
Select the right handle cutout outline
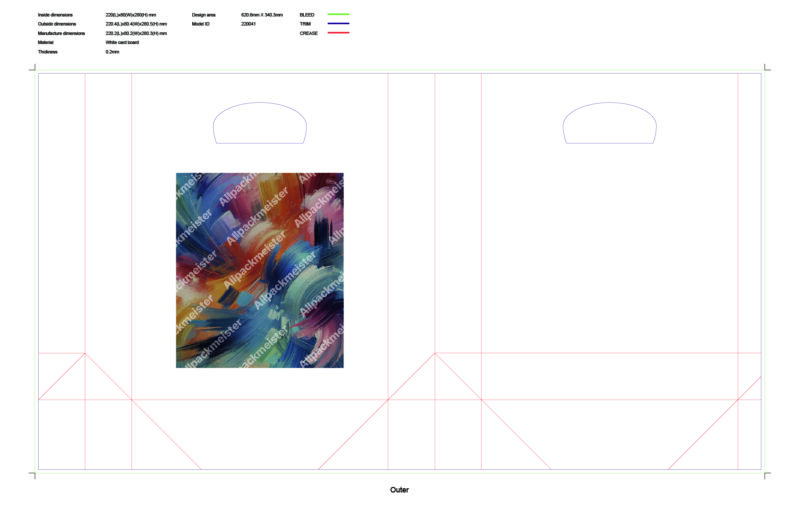point(610,123)
